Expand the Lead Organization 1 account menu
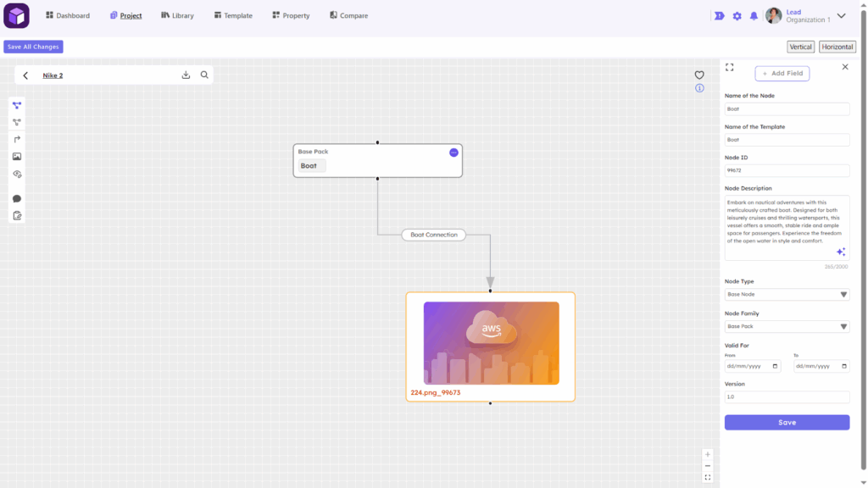 pyautogui.click(x=841, y=16)
